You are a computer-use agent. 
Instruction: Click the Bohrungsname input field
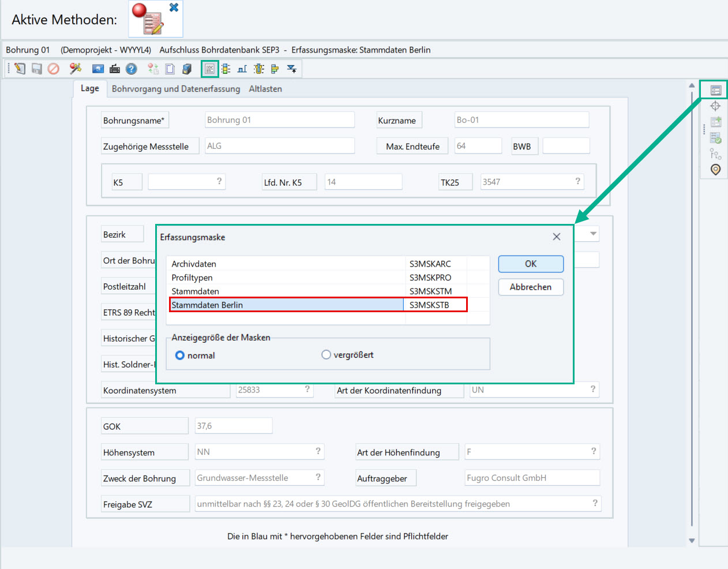click(x=280, y=120)
